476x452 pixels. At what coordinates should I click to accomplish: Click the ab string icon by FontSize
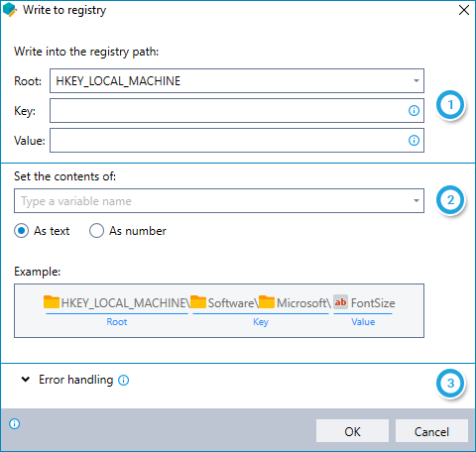(340, 302)
